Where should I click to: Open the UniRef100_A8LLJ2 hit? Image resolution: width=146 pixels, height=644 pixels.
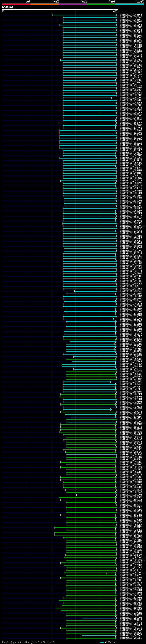point(131,628)
